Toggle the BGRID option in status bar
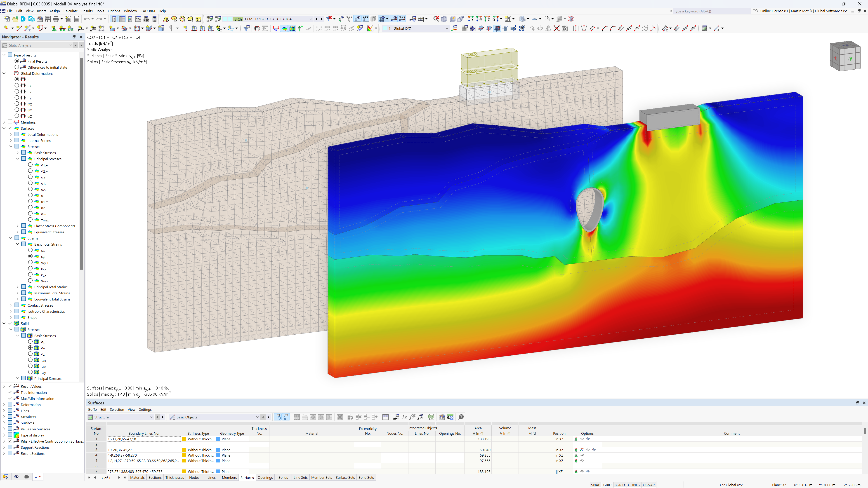The image size is (868, 488). pyautogui.click(x=620, y=484)
